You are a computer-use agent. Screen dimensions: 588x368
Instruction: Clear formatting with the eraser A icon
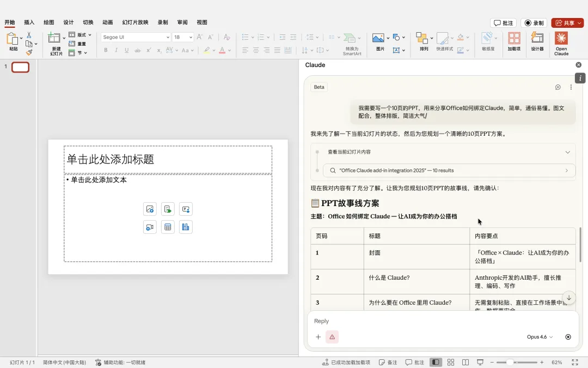click(226, 37)
